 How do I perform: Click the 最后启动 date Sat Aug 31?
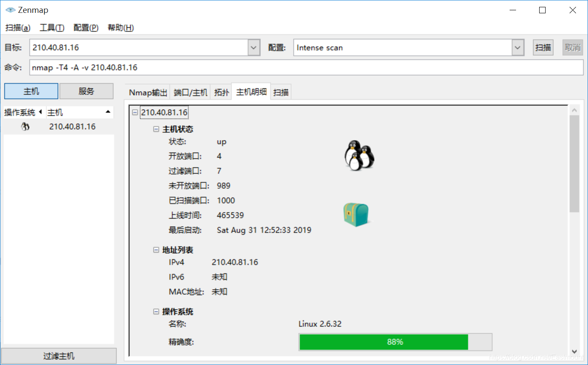(264, 230)
